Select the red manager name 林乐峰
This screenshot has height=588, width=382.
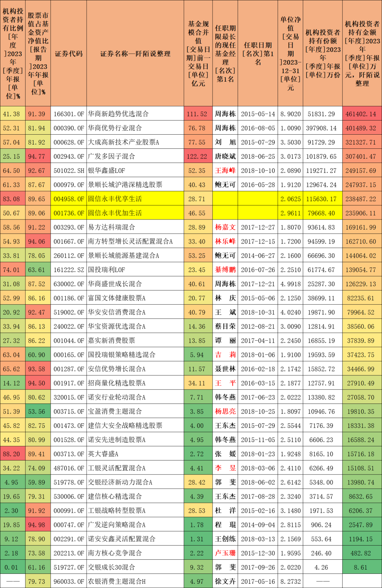pos(225,241)
